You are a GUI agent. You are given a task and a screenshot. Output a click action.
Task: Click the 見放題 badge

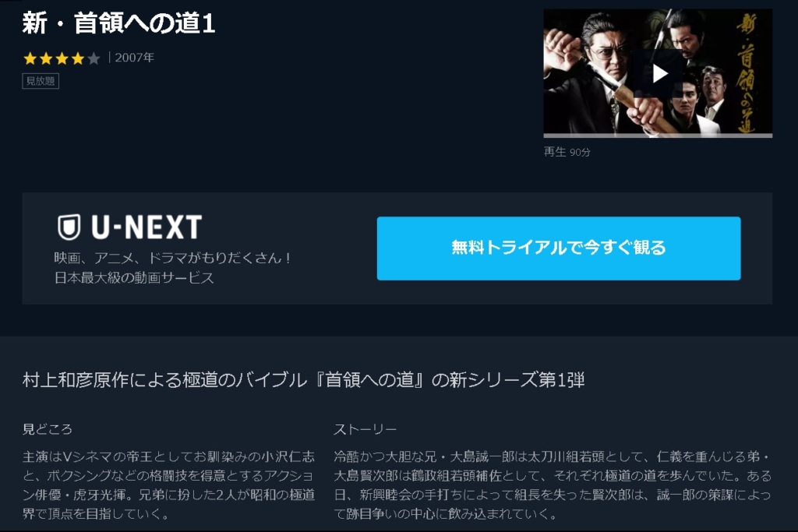[41, 81]
